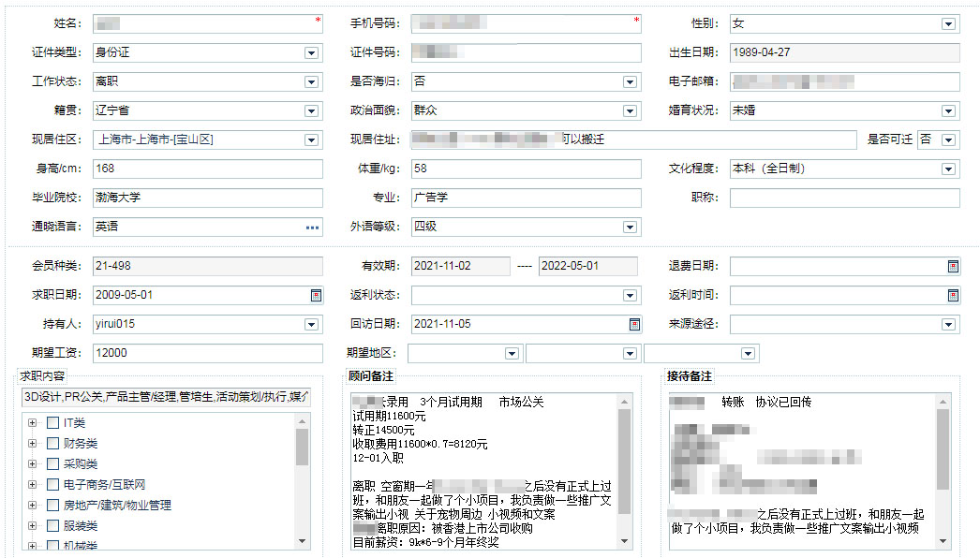Open the 求职日期 calendar picker
Image resolution: width=980 pixels, height=558 pixels.
tap(317, 295)
